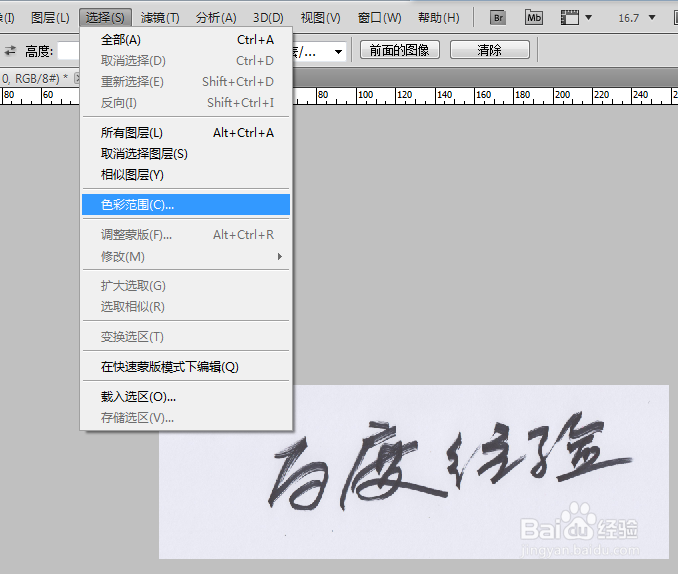Click the 清除 button

(x=489, y=50)
